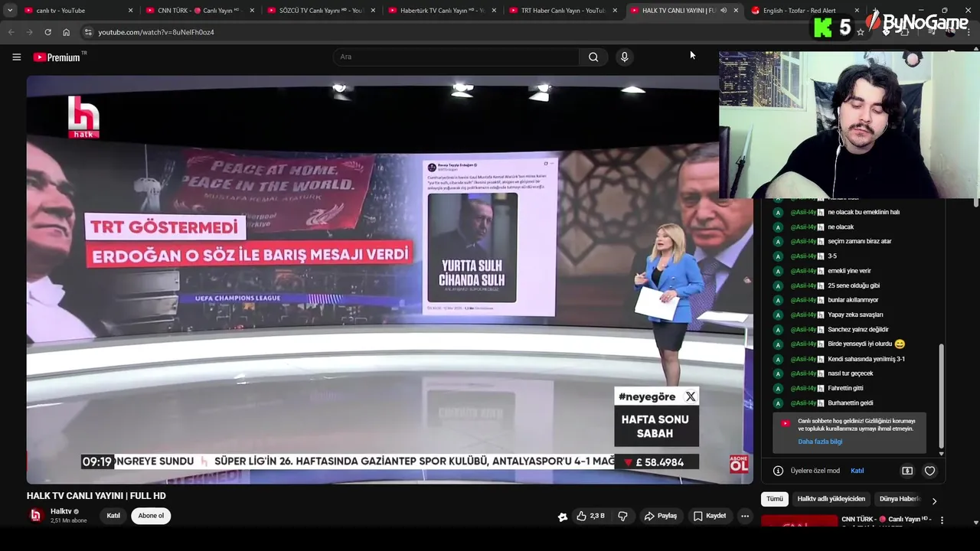Click chat message 'Sanchez yalnız değildir'
Viewport: 980px width, 551px height.
858,329
